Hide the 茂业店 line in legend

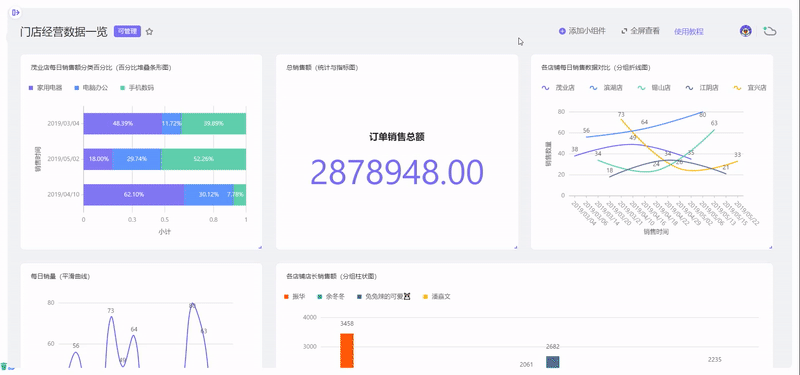pyautogui.click(x=558, y=88)
